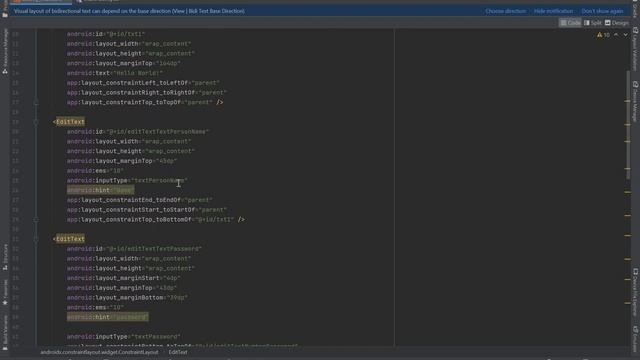Click highlighted hint attribute for password
Viewport: 640px width, 360px height.
pyautogui.click(x=108, y=317)
